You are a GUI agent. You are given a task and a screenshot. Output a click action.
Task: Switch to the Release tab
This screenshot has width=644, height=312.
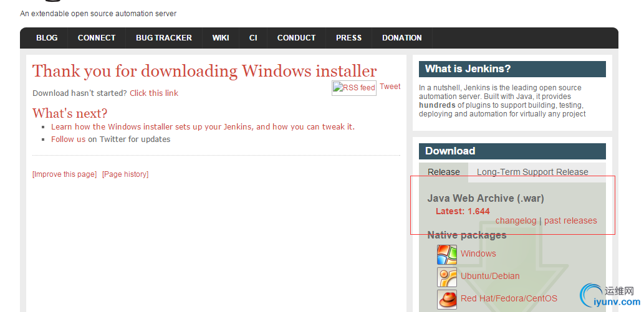point(444,172)
